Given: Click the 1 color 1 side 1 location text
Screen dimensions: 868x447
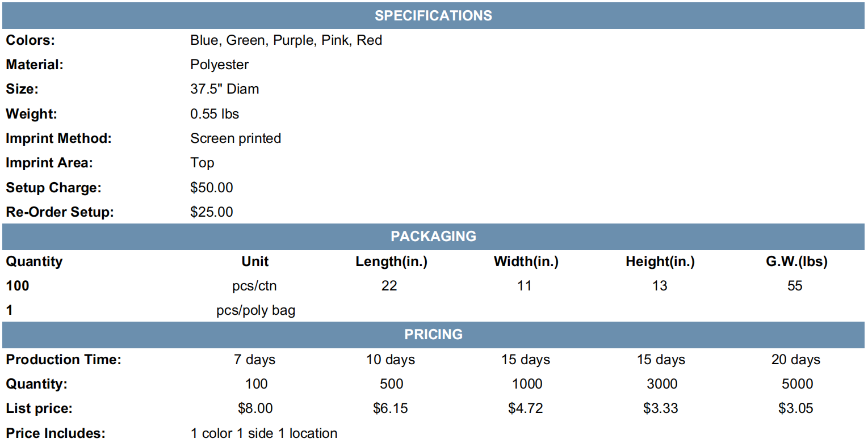Looking at the screenshot, I should coord(264,433).
